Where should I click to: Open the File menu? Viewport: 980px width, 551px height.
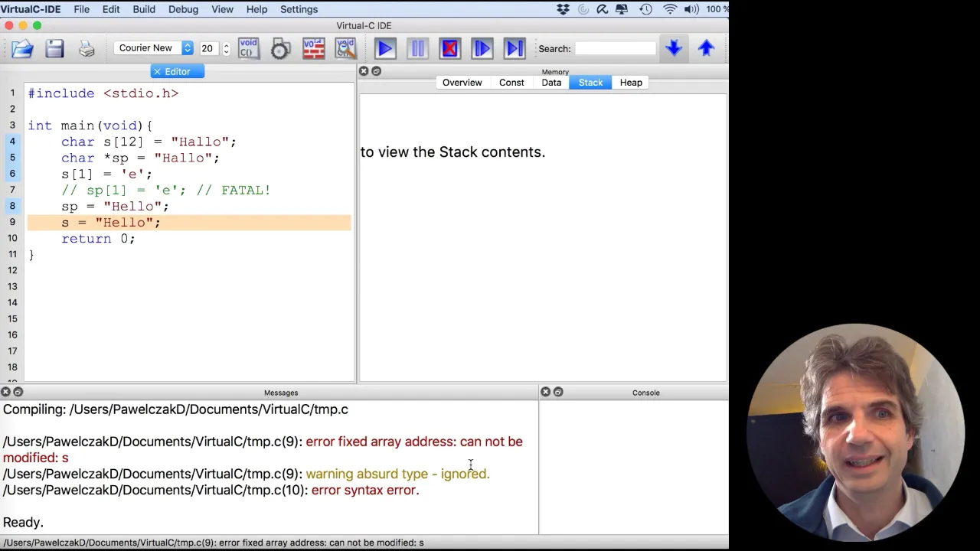(x=81, y=9)
